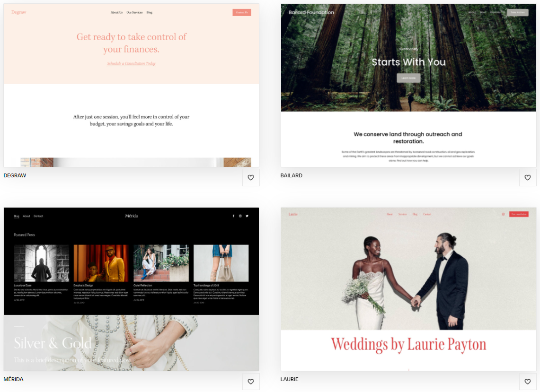Open the Laurie template name label
The image size is (540, 392).
coord(289,379)
